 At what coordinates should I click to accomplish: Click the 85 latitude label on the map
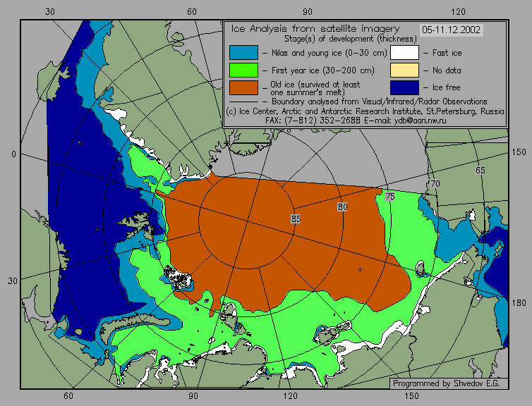tap(296, 219)
